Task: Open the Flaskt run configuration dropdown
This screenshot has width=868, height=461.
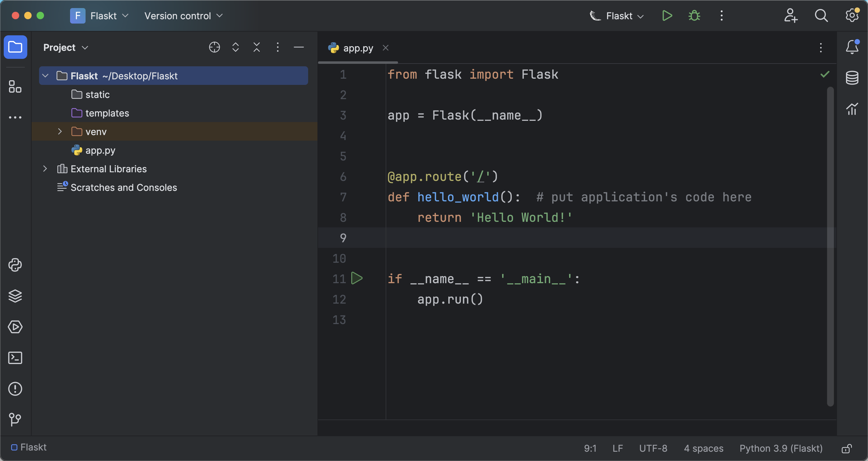Action: [617, 15]
